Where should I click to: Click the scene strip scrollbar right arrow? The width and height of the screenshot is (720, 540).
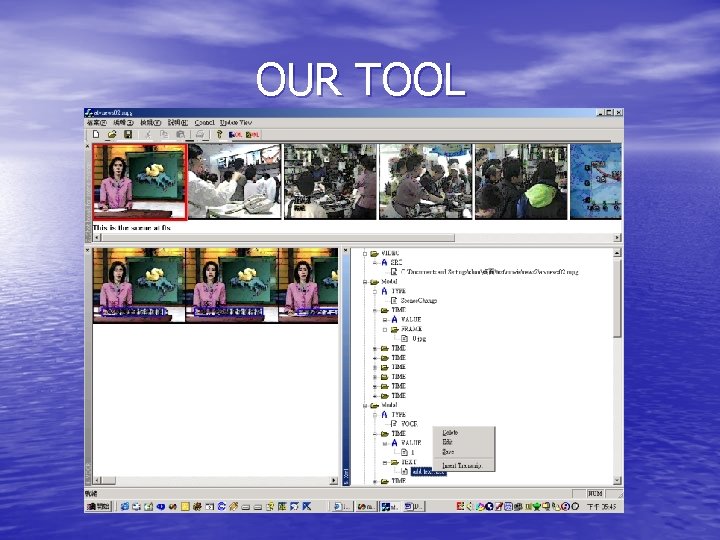coord(617,237)
